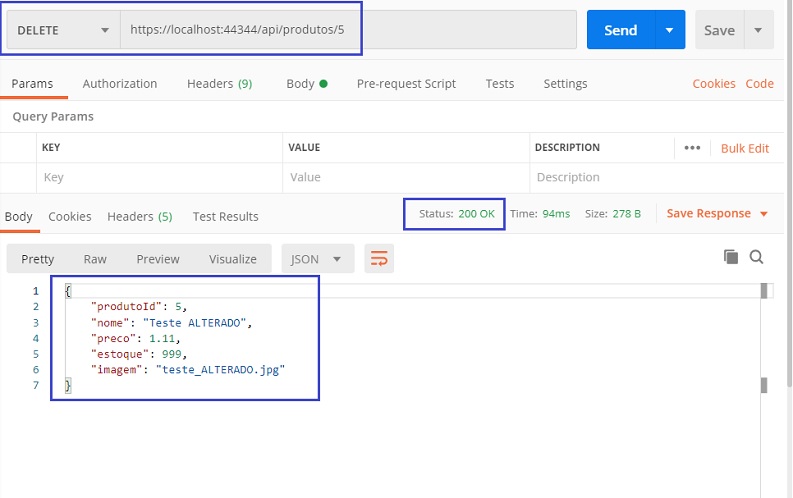Open the Code link
Image resolution: width=793 pixels, height=498 pixels.
tap(759, 84)
